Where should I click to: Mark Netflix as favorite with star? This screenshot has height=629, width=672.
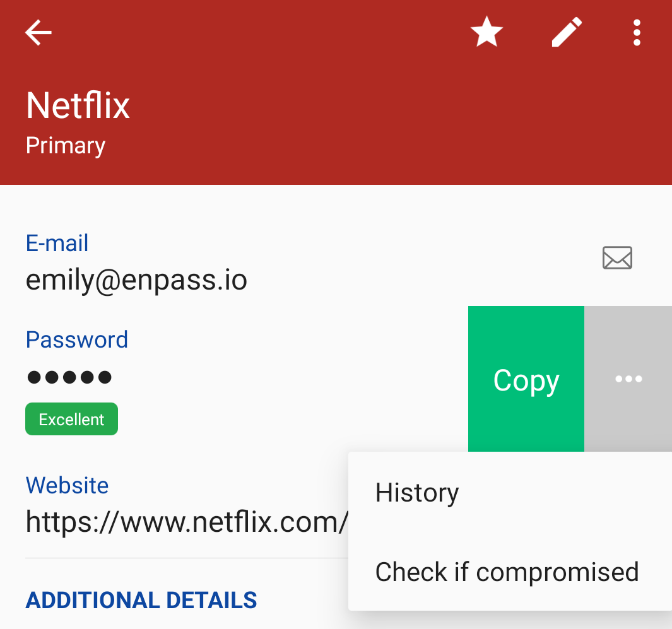tap(486, 32)
